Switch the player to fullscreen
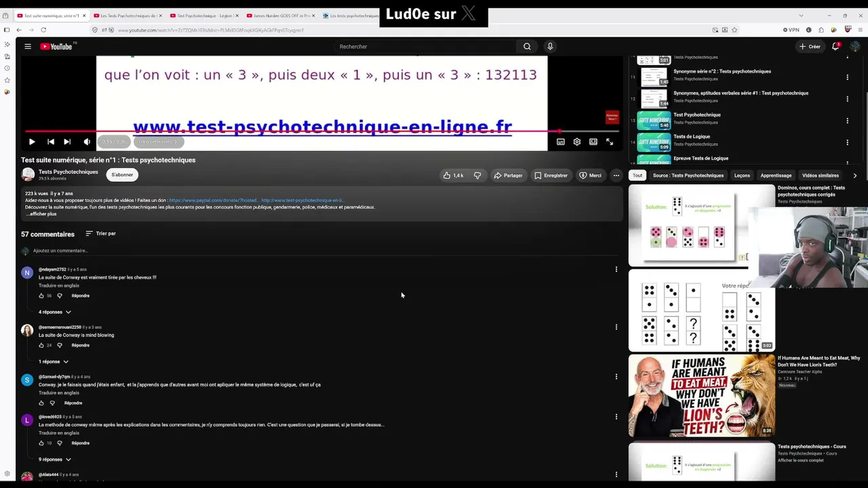 (610, 142)
